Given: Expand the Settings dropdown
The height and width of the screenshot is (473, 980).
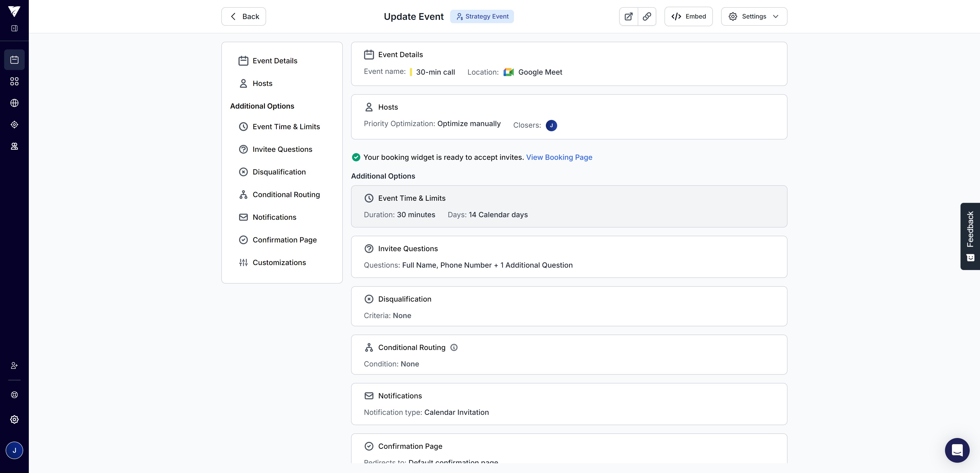Looking at the screenshot, I should [754, 16].
